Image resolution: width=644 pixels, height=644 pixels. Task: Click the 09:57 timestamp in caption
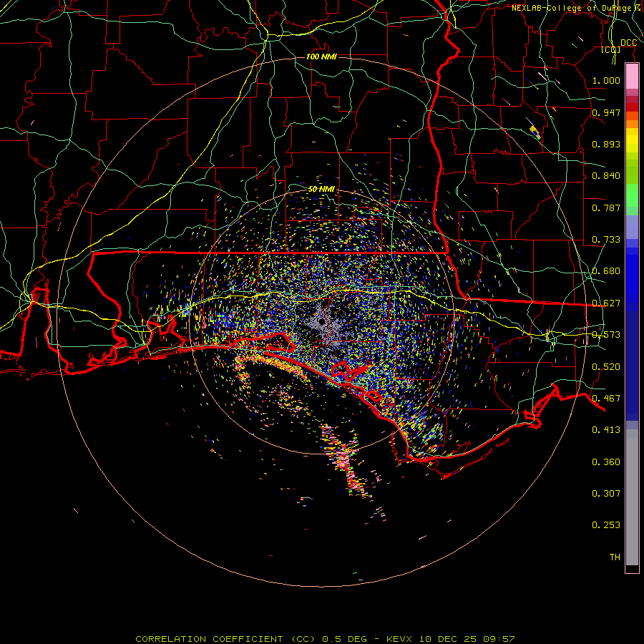coord(498,639)
